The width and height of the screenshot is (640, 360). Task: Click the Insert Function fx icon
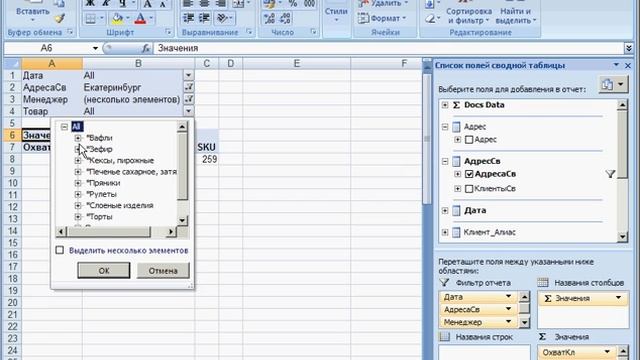[x=146, y=48]
